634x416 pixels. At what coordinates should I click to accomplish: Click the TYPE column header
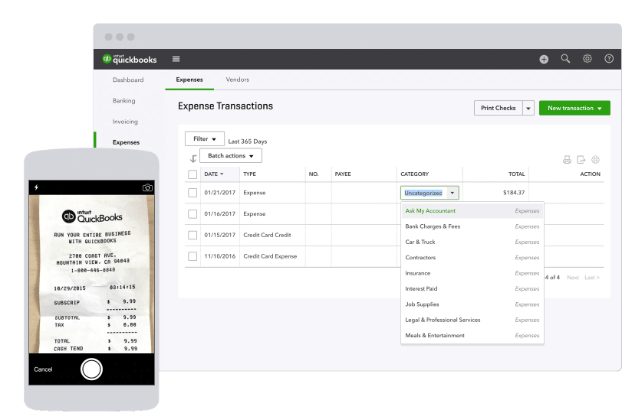249,174
